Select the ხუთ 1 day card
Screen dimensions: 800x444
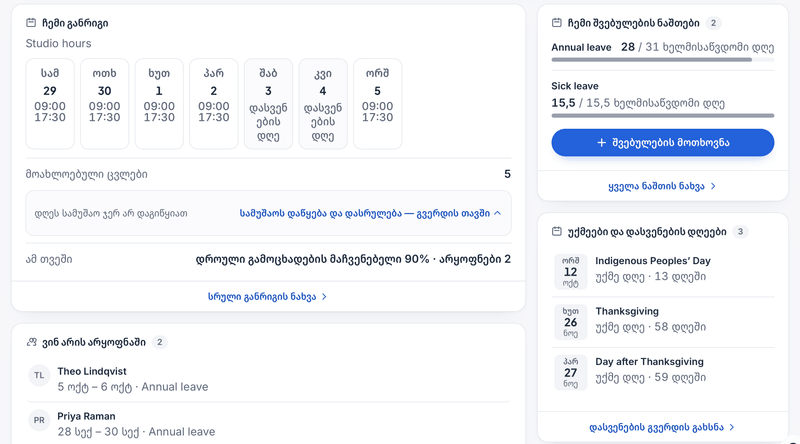click(x=159, y=104)
